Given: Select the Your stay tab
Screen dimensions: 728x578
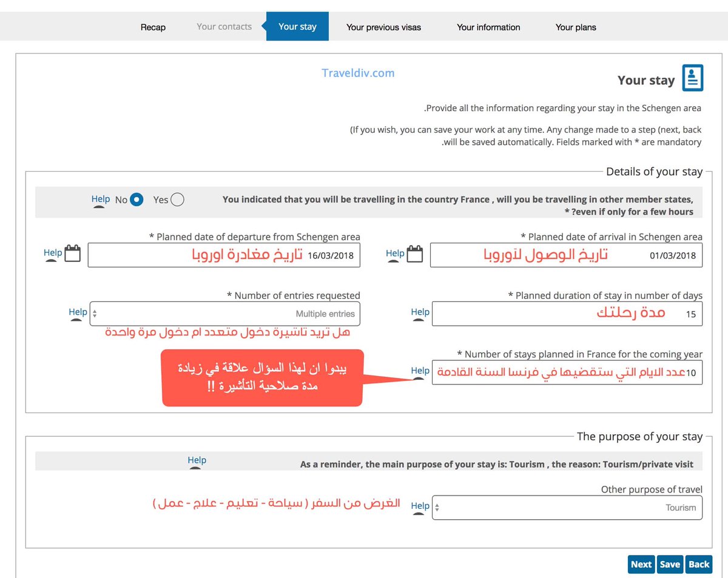Looking at the screenshot, I should (297, 27).
